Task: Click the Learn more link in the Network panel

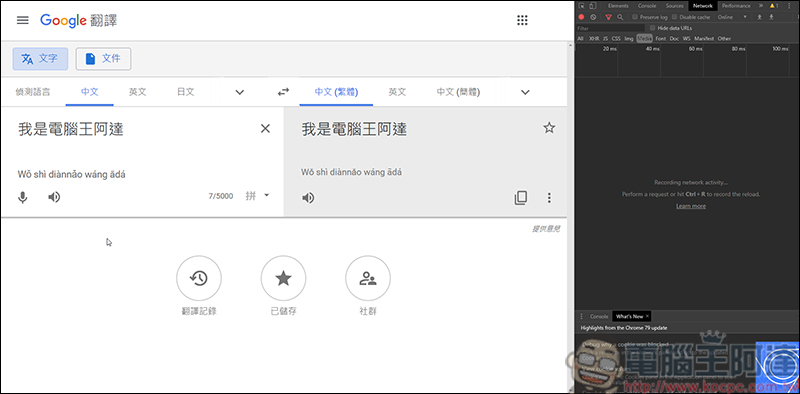Action: click(691, 206)
